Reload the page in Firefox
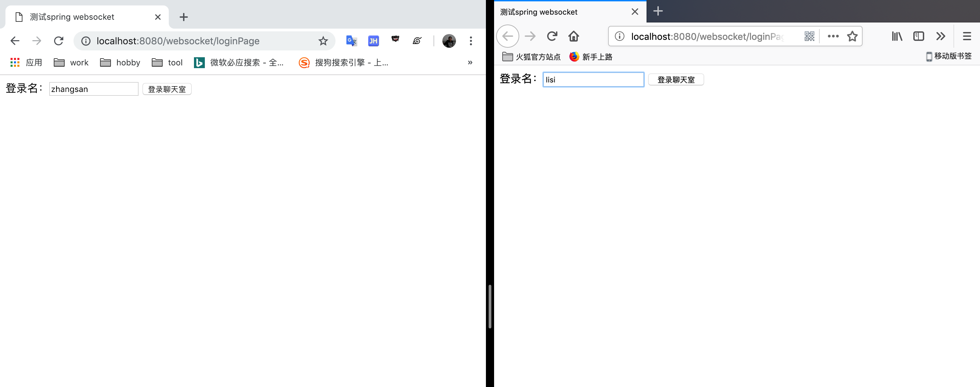Viewport: 980px width, 387px height. (x=552, y=36)
